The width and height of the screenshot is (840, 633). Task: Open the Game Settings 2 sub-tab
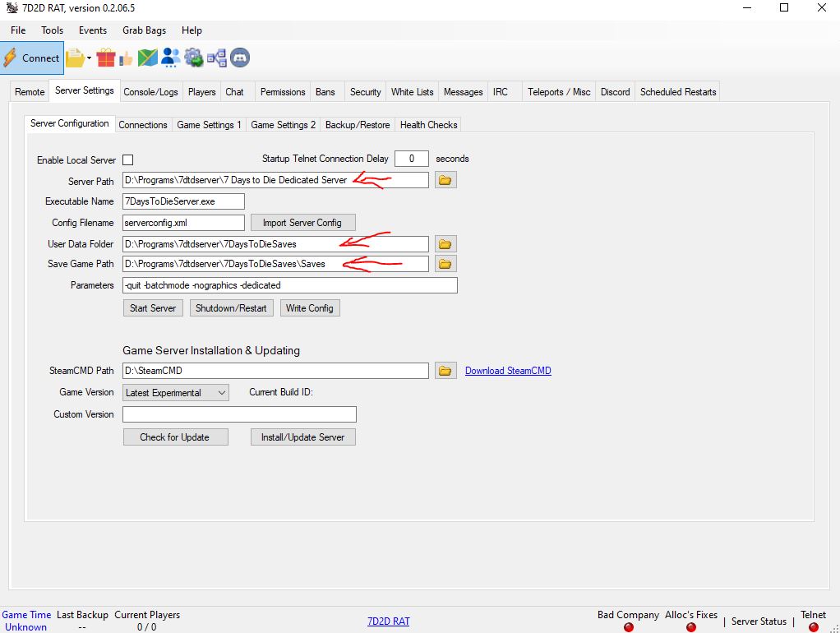(283, 125)
